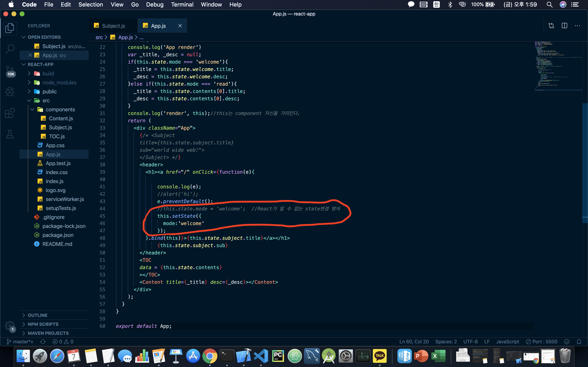Open the Search view in activity bar
This screenshot has width=588, height=367.
tap(10, 49)
